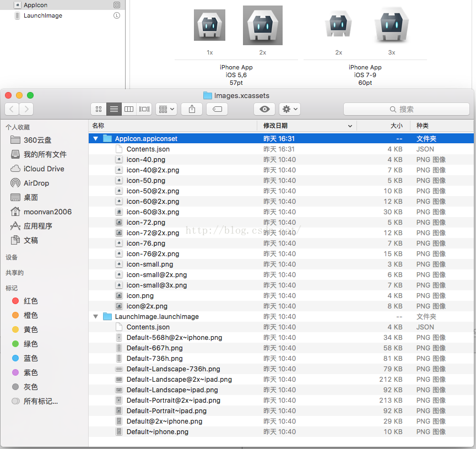Select the Default-Landscape-736h.png file
476x449 pixels.
coord(281,369)
